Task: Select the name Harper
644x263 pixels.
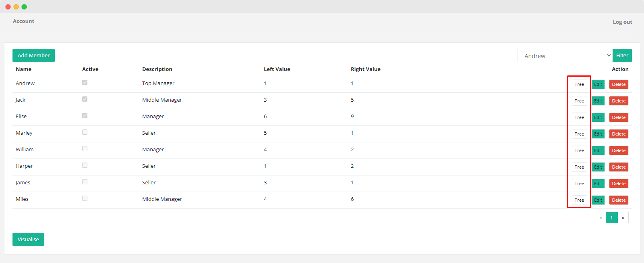Action: (x=24, y=166)
